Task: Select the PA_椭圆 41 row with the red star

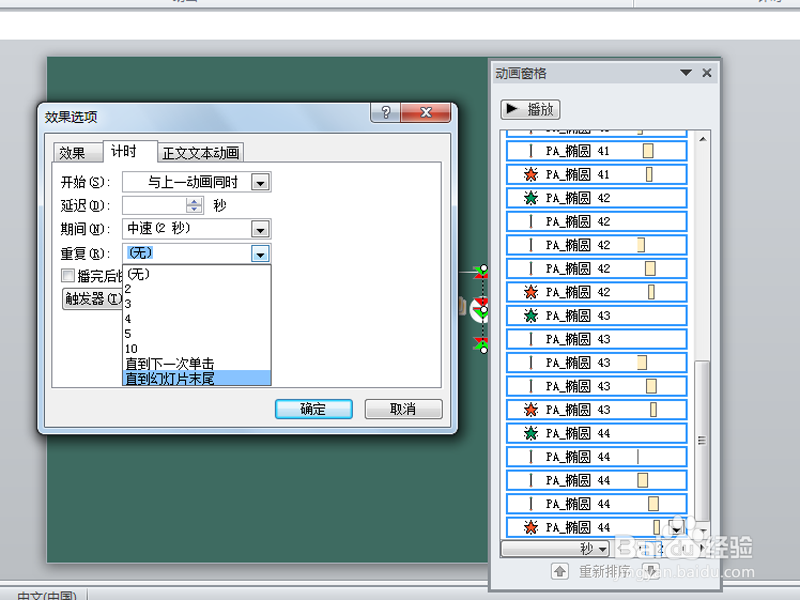Action: click(596, 174)
